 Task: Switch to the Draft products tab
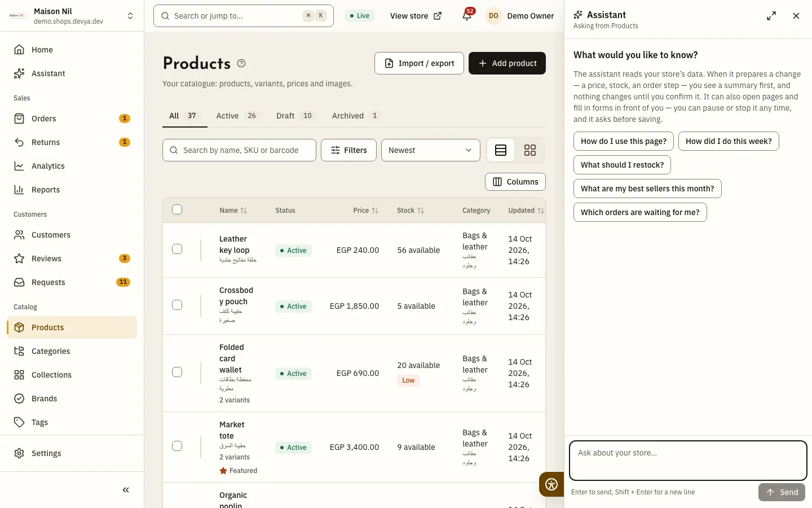(294, 116)
